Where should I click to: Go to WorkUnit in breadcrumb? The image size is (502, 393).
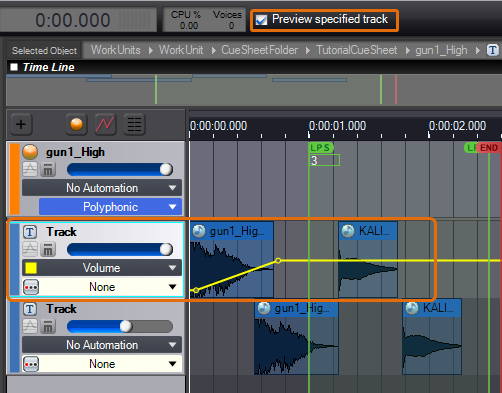[x=181, y=50]
